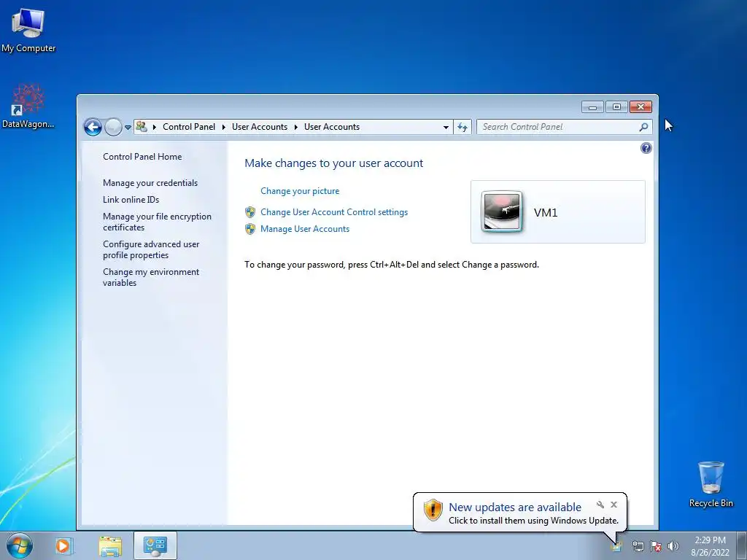Maximize the User Accounts window
Screen dimensions: 747x560
pyautogui.click(x=616, y=107)
